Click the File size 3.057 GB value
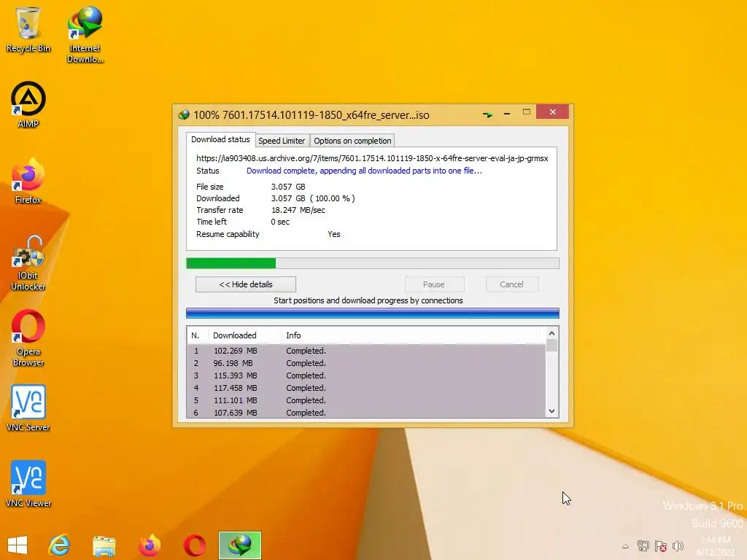This screenshot has width=747, height=560. [x=288, y=187]
